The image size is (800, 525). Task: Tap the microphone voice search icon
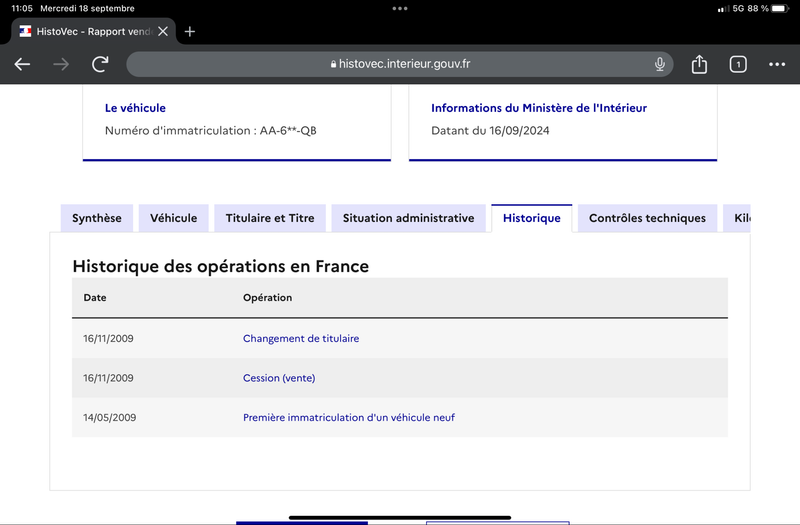click(660, 64)
